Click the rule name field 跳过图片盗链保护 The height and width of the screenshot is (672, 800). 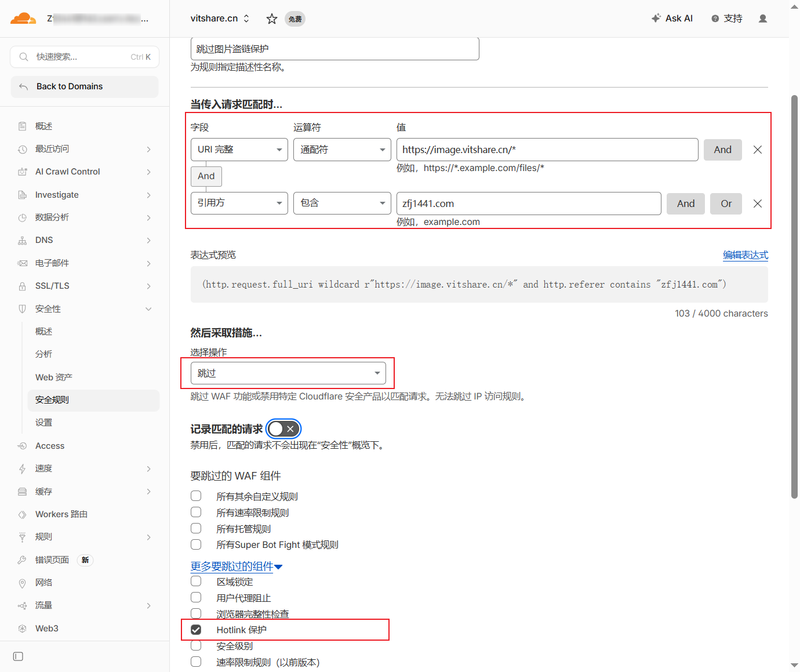[x=335, y=49]
